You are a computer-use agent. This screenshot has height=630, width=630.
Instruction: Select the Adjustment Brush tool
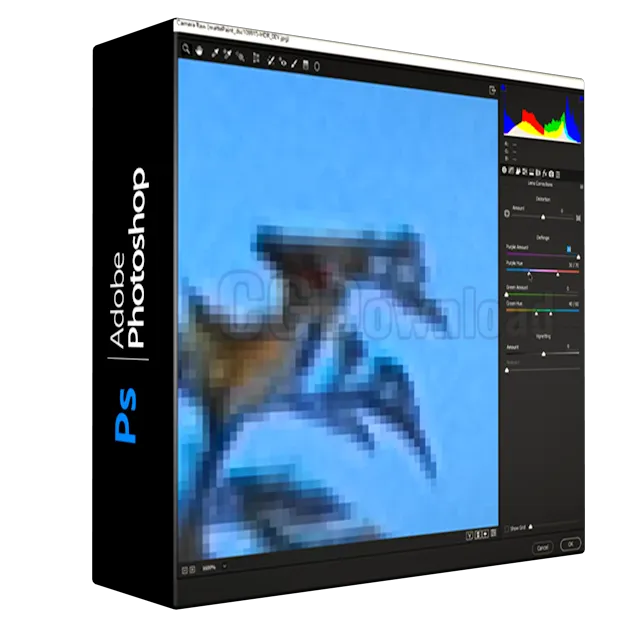pyautogui.click(x=294, y=63)
